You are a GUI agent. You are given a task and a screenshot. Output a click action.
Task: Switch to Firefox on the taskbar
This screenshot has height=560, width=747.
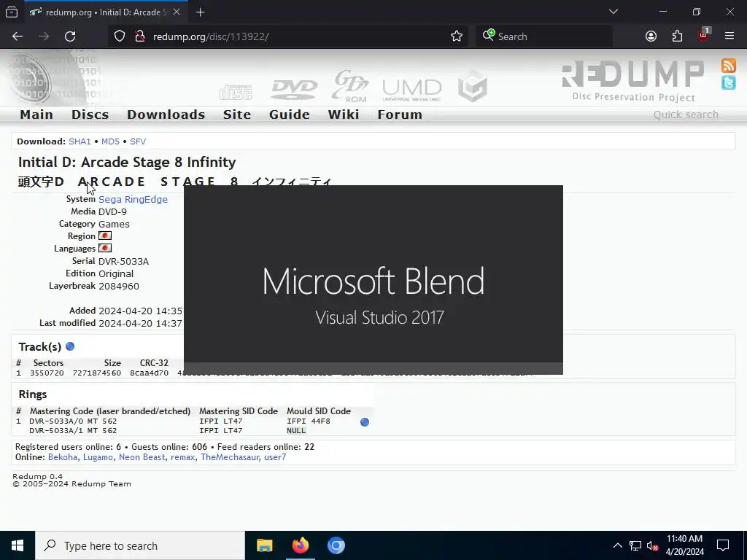coord(300,545)
